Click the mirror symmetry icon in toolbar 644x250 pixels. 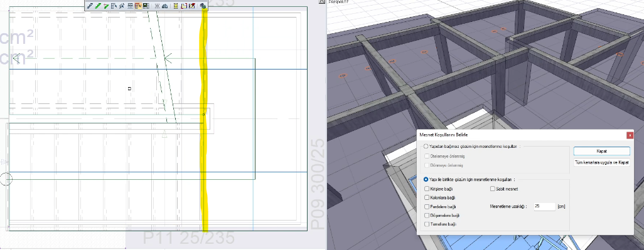[164, 6]
